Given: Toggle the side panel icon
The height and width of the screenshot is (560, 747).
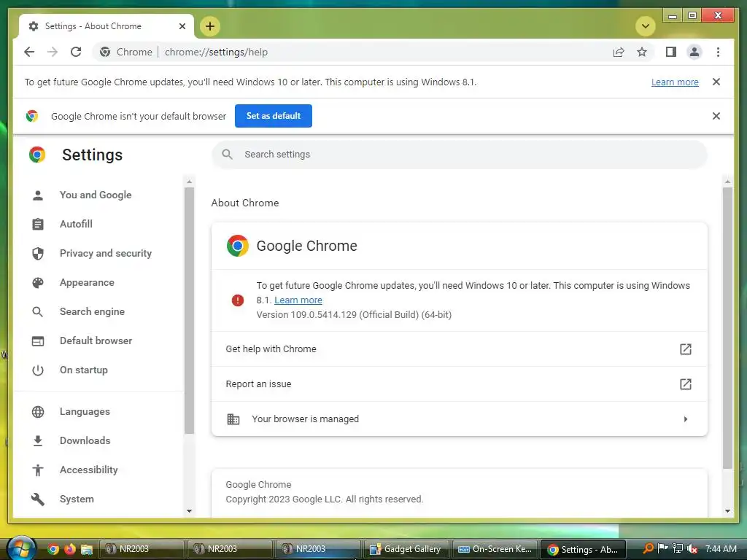Looking at the screenshot, I should click(671, 52).
